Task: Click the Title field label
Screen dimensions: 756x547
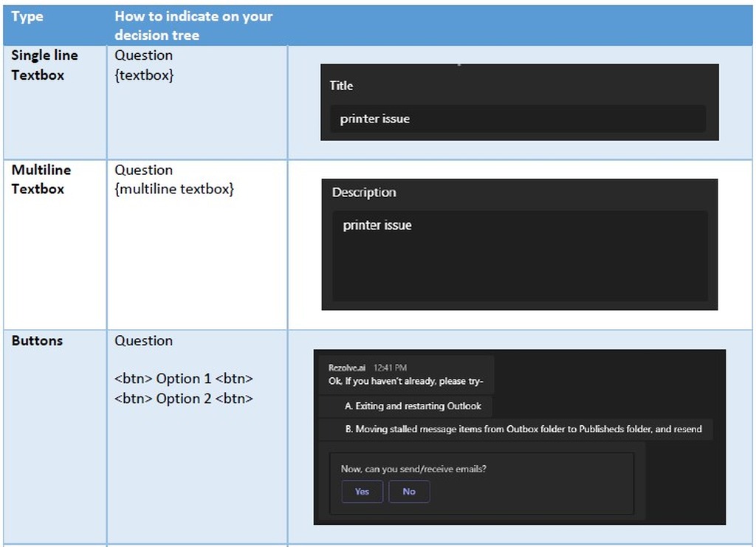Action: point(340,86)
